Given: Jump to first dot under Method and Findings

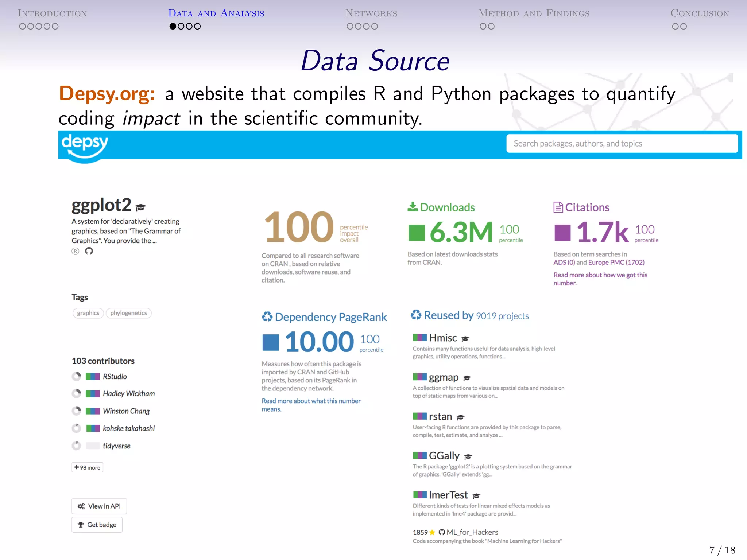Looking at the screenshot, I should [483, 26].
